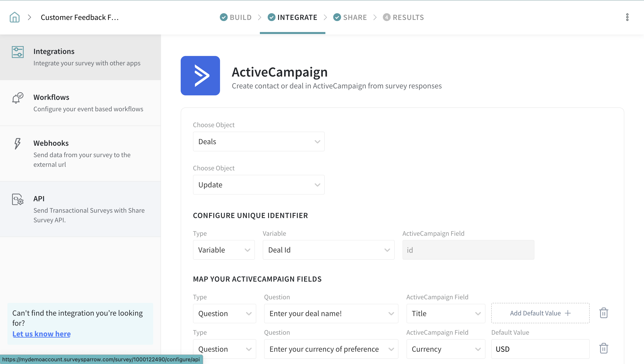Image resolution: width=644 pixels, height=364 pixels.
Task: Open the three-dot more options menu
Action: pyautogui.click(x=627, y=17)
